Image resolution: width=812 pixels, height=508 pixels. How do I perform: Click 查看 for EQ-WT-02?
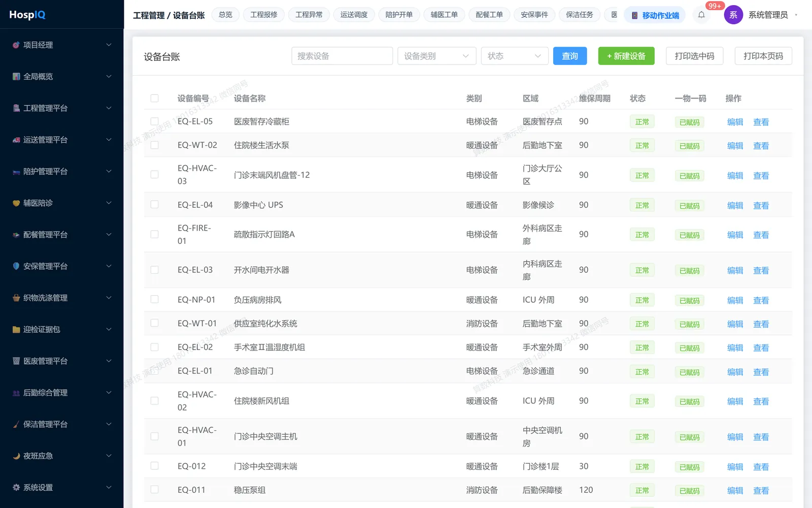761,146
